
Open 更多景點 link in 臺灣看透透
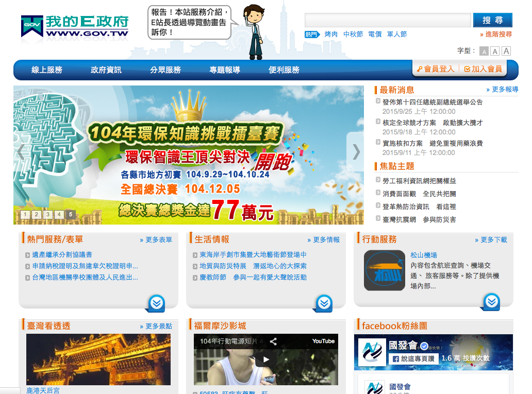click(x=156, y=326)
